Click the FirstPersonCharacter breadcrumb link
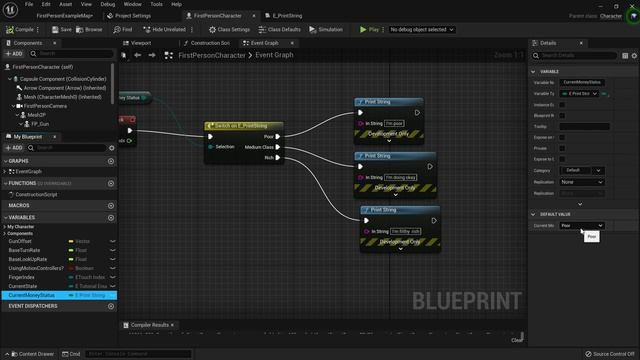Screen dimensions: 640x360 (x=212, y=55)
